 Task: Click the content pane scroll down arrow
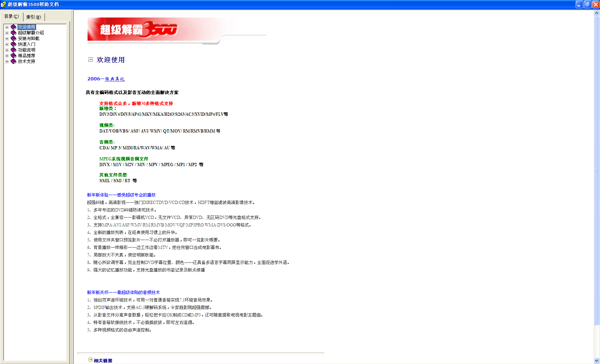596,361
